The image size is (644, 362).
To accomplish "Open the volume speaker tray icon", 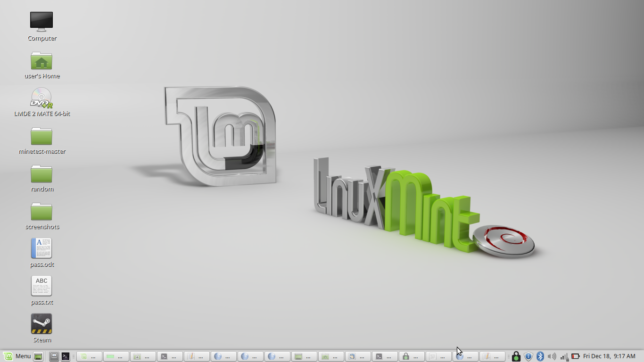I will pos(552,356).
